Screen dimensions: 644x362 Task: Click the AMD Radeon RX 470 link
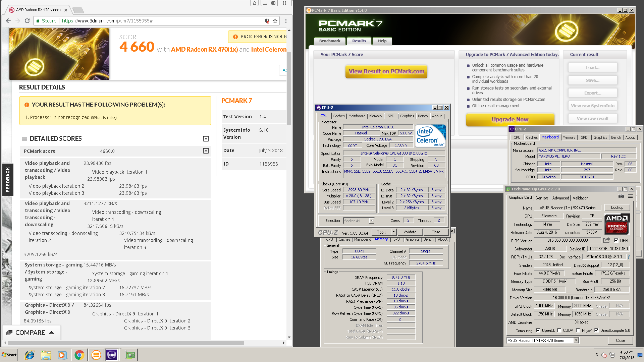click(204, 49)
